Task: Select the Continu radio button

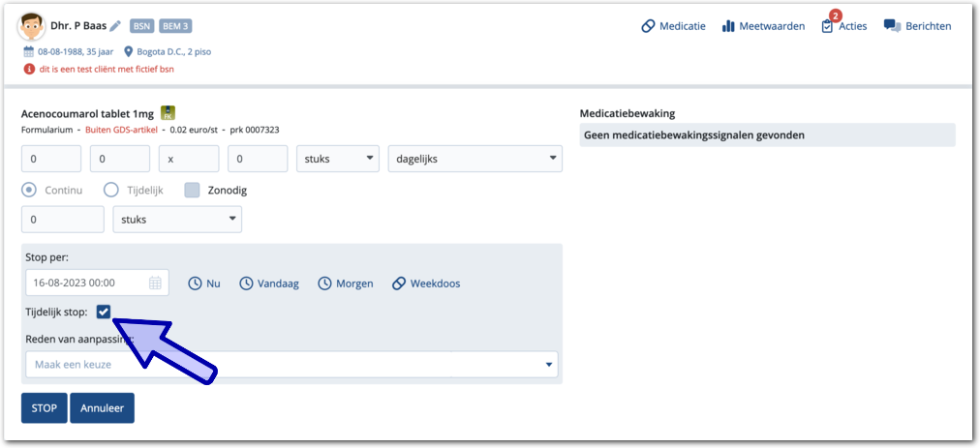Action: click(29, 190)
